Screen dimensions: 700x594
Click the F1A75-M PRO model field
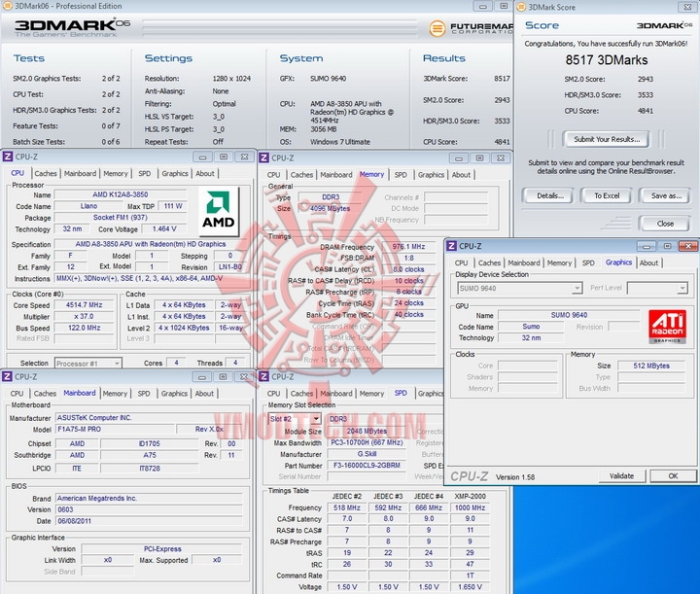click(115, 430)
